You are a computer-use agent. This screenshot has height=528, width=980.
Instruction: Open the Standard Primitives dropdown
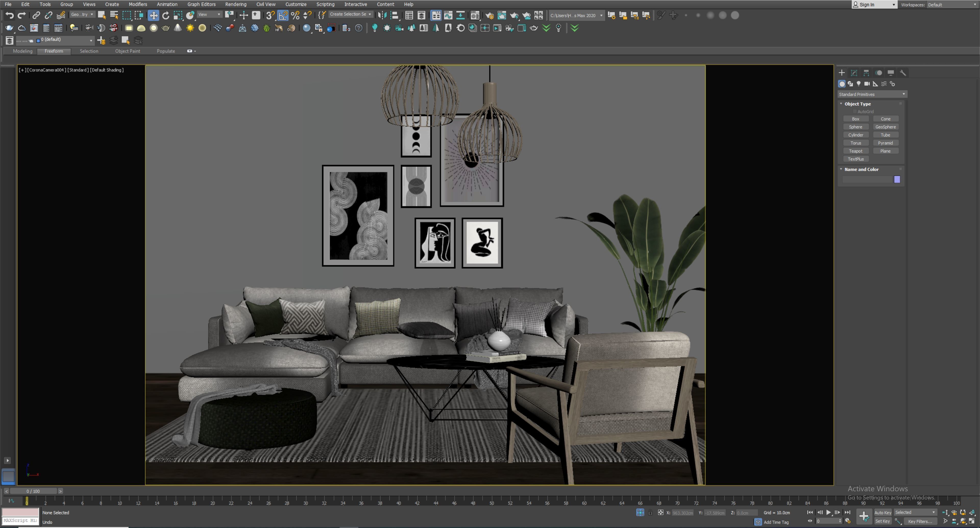872,94
